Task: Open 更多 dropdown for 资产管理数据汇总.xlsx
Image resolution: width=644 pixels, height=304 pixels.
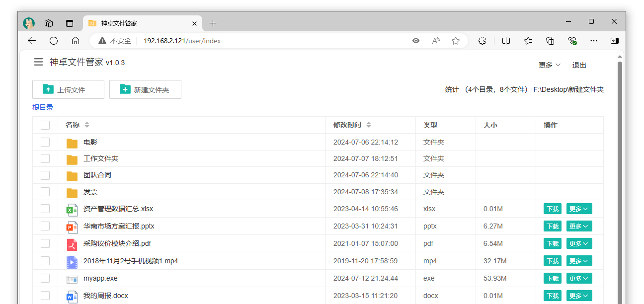Action: click(579, 209)
